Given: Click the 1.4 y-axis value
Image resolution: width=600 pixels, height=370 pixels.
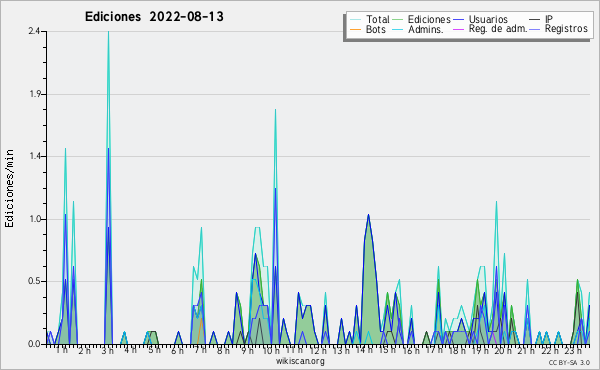Looking at the screenshot, I should (34, 156).
